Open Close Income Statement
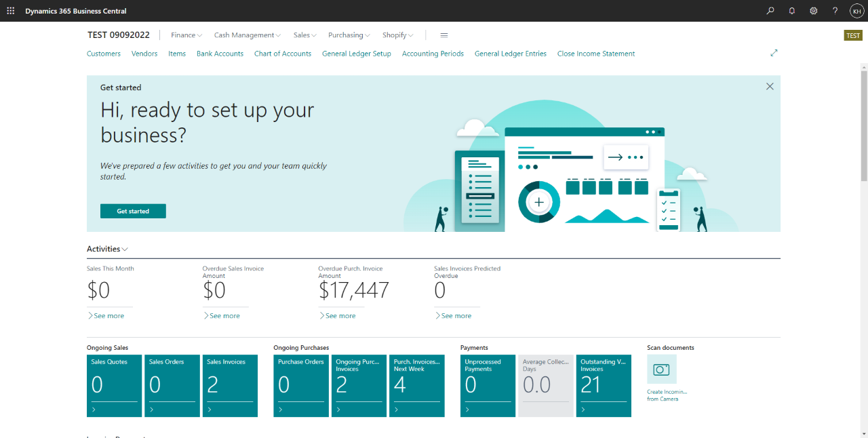The image size is (868, 438). (596, 54)
